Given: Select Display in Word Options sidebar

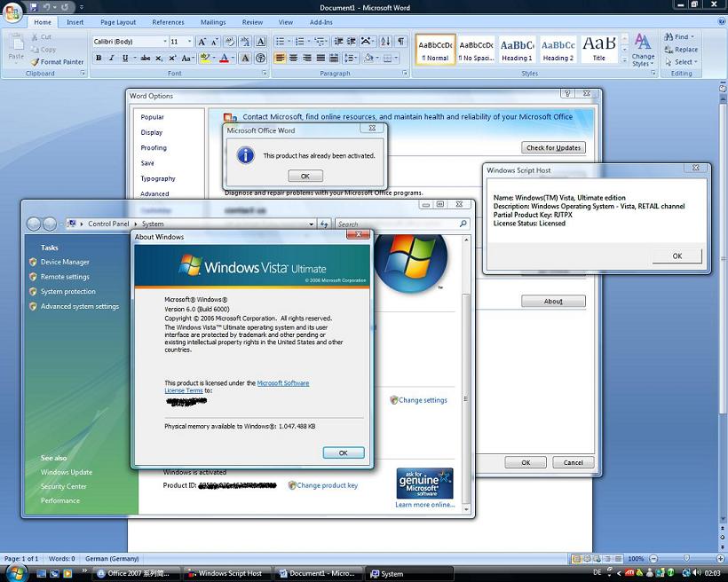Looking at the screenshot, I should (152, 132).
